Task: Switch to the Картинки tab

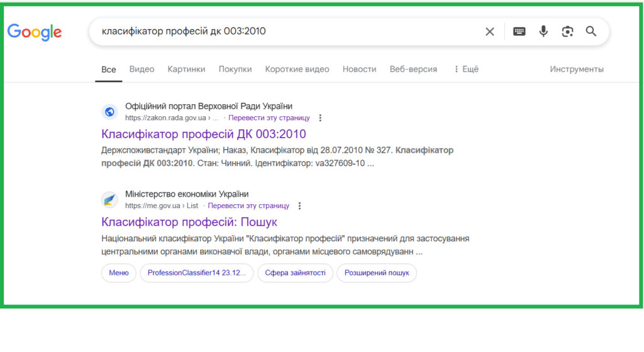Action: click(x=186, y=69)
